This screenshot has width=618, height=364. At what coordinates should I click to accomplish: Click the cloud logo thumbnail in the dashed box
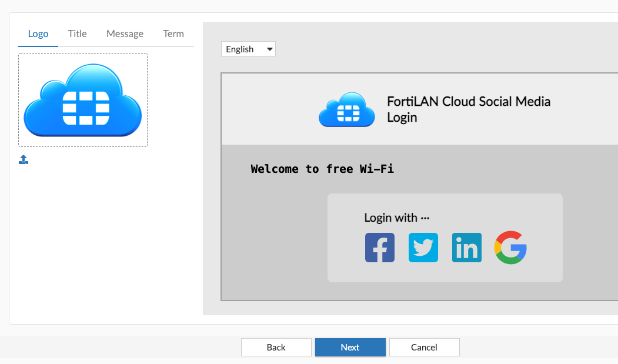click(82, 99)
